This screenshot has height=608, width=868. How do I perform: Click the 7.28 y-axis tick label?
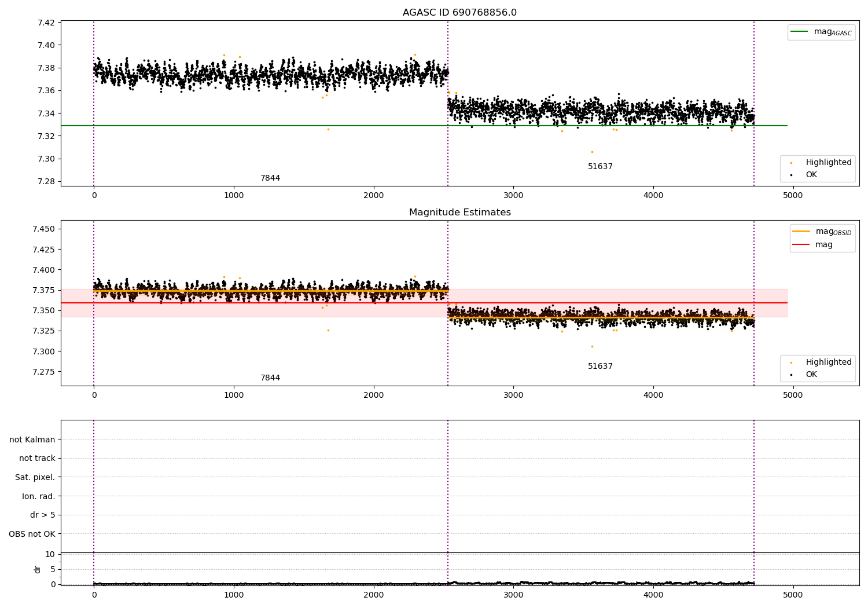click(x=46, y=182)
